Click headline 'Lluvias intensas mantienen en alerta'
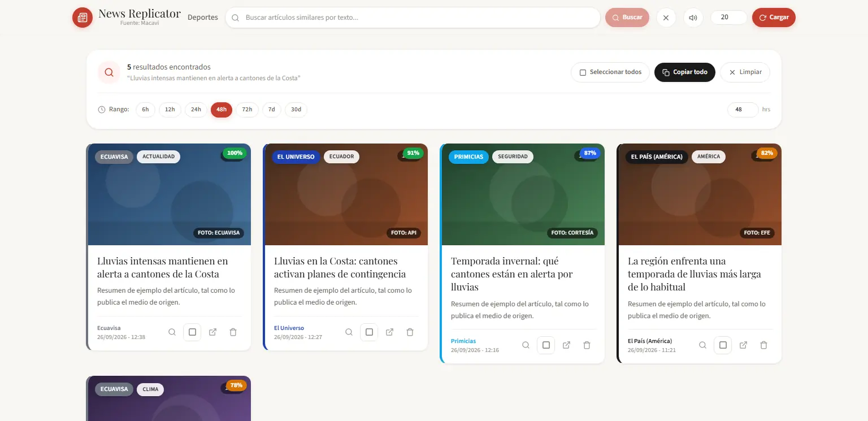This screenshot has height=421, width=868. [x=163, y=267]
